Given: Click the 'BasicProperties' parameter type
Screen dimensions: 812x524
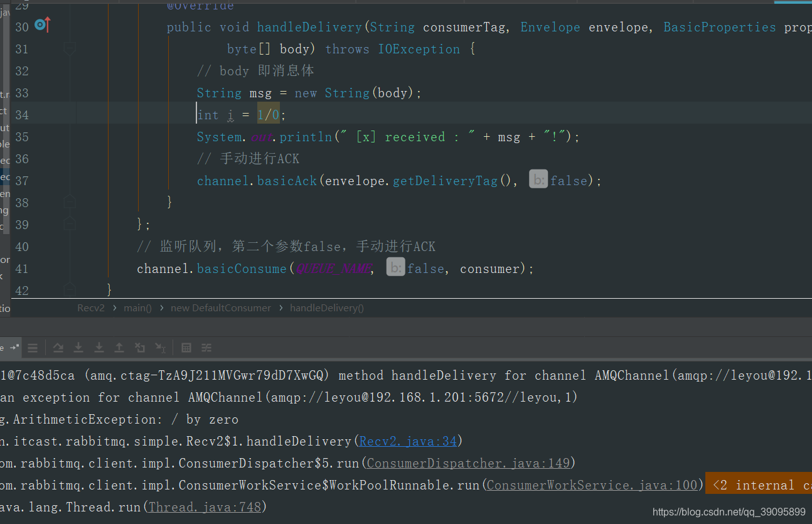Looking at the screenshot, I should [720, 27].
